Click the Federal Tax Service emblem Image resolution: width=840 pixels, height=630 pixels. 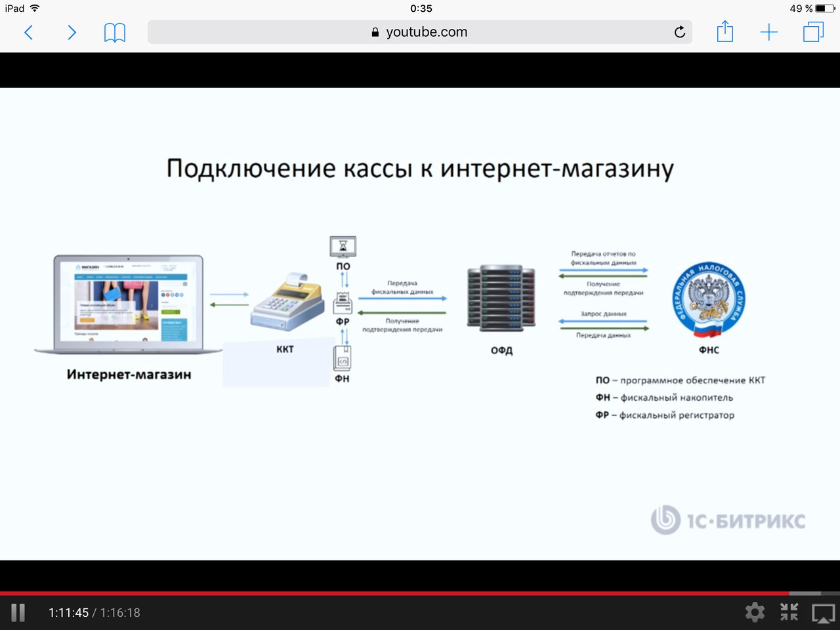coord(709,301)
